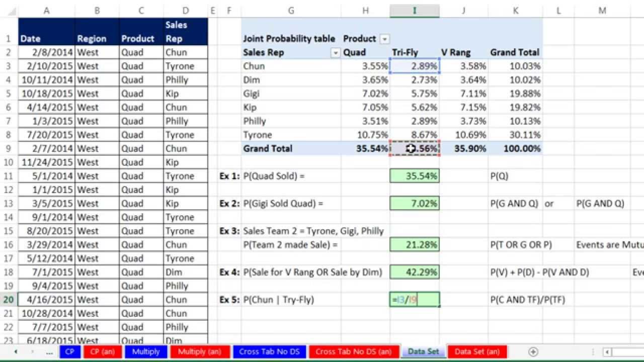
Task: Select row 20 header
Action: [x=9, y=300]
